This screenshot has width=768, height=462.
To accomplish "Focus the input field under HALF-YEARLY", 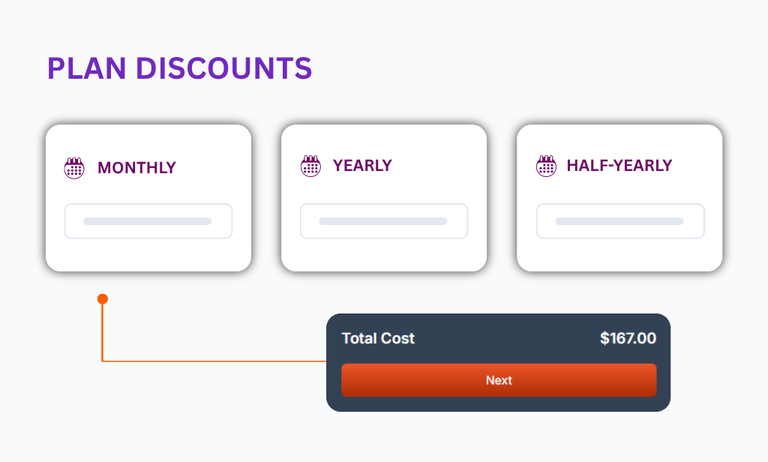I will point(621,221).
